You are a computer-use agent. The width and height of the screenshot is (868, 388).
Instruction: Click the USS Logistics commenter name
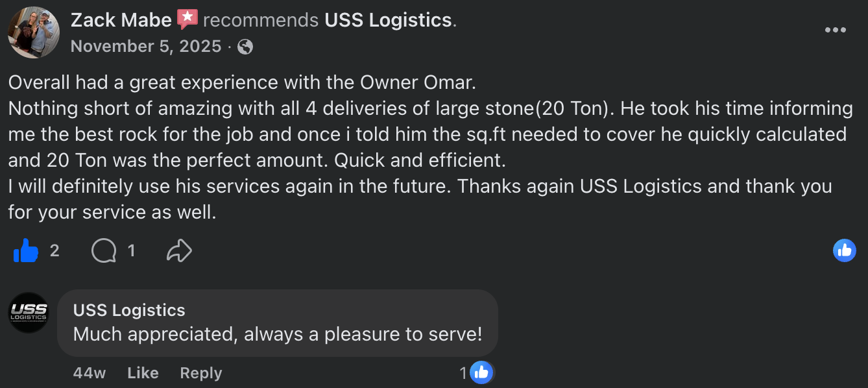point(129,310)
